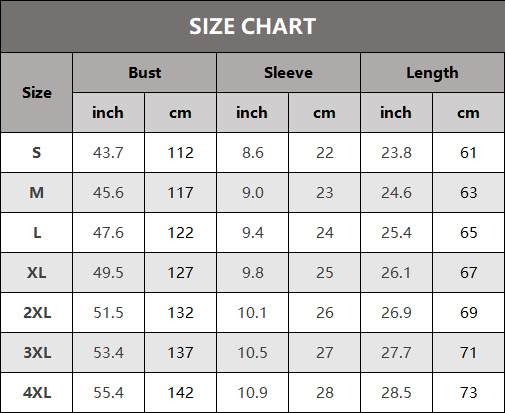Select the 4XL size row label
505x413 pixels.
point(37,393)
